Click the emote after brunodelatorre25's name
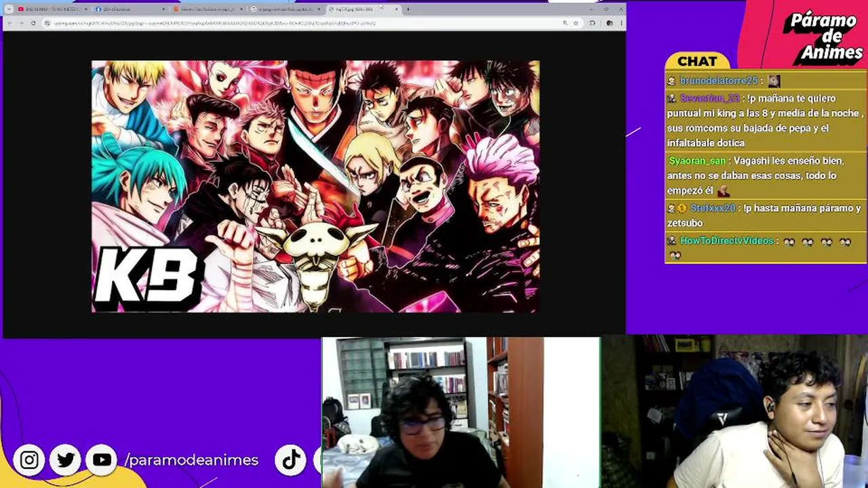The image size is (868, 488). pyautogui.click(x=774, y=81)
